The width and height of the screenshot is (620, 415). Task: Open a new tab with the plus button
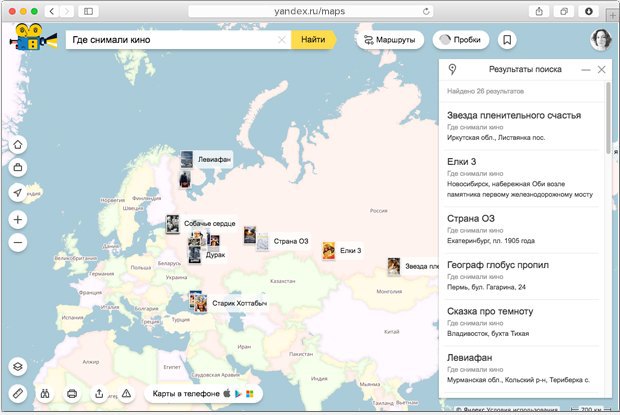pos(612,15)
